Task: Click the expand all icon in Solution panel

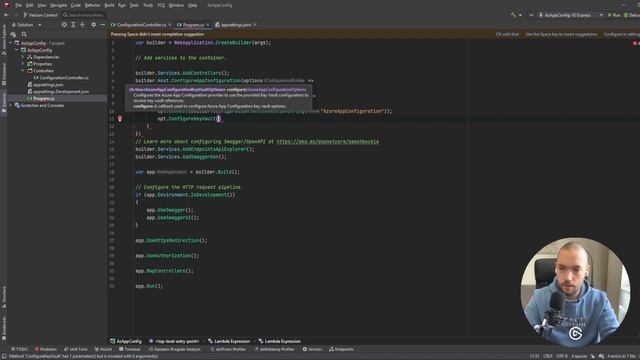Action: pos(73,25)
